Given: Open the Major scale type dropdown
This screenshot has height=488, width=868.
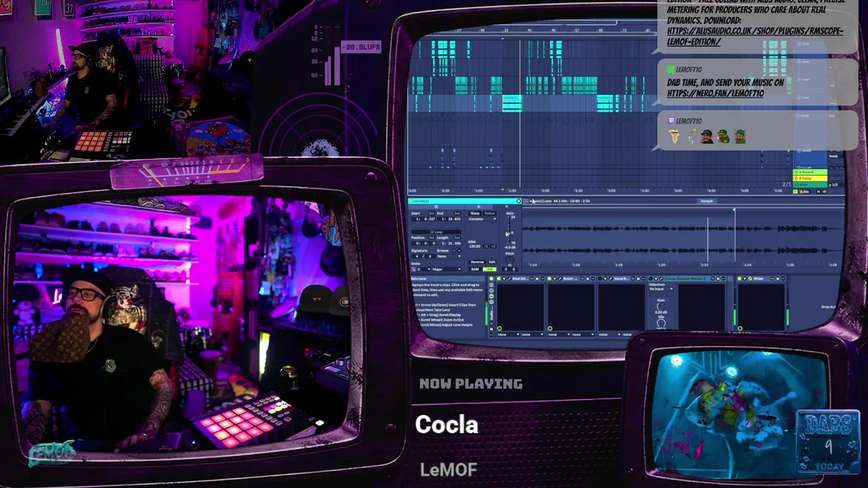Looking at the screenshot, I should click(x=446, y=269).
